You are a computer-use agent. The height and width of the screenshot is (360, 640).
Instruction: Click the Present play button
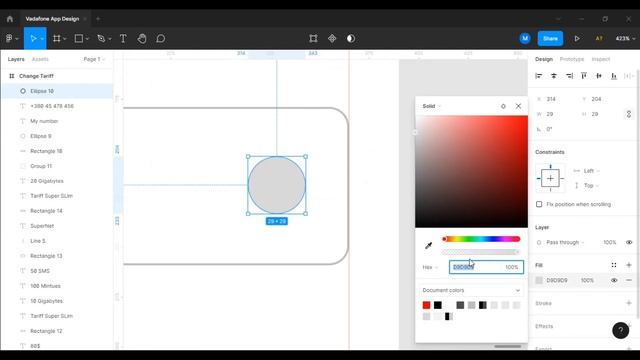click(x=577, y=38)
